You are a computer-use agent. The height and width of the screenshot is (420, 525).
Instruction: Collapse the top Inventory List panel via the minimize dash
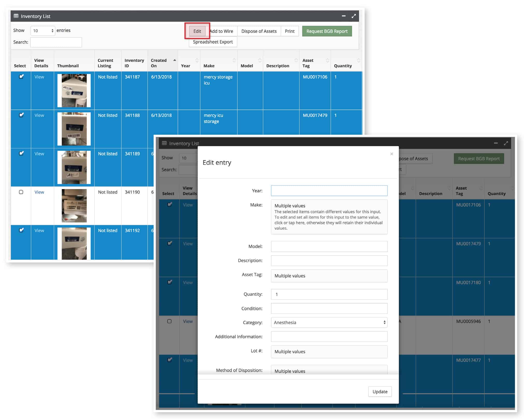point(344,16)
